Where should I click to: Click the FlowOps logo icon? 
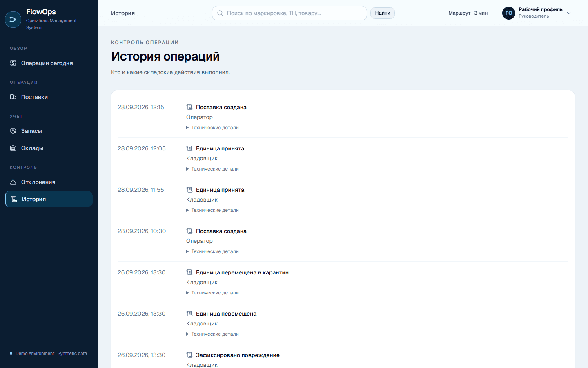coord(13,20)
